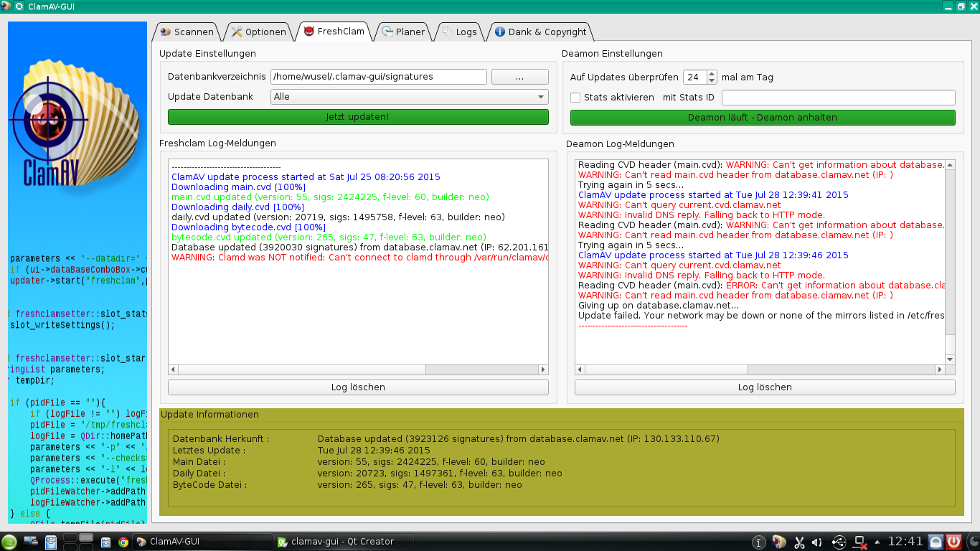The width and height of the screenshot is (980, 551).
Task: Stop the daemon via Deamon anhalten button
Action: point(763,117)
